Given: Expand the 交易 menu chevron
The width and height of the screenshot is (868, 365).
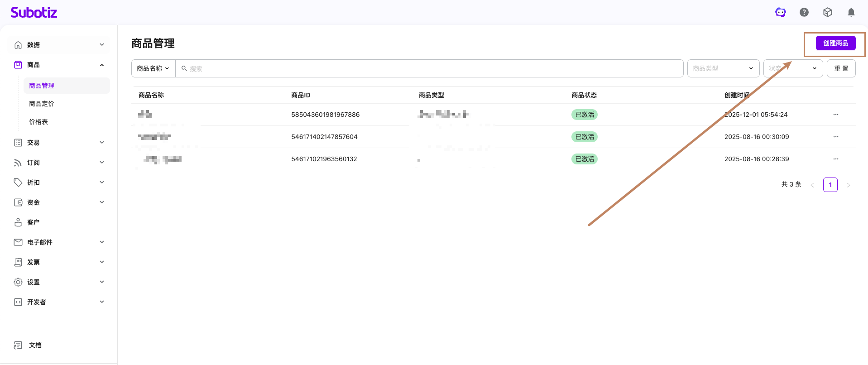Looking at the screenshot, I should tap(102, 143).
